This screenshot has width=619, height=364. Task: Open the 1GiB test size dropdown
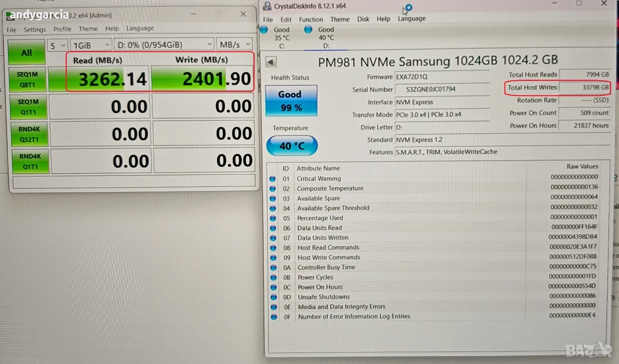tap(91, 45)
